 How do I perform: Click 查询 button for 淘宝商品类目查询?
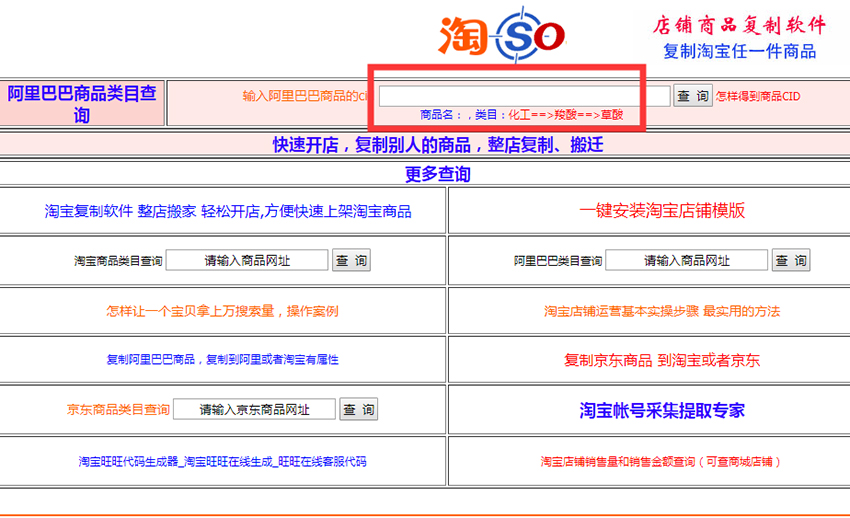351,261
